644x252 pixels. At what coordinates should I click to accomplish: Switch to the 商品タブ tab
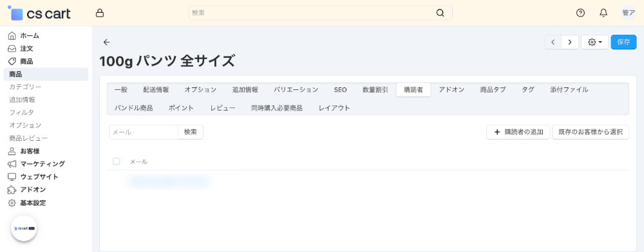pyautogui.click(x=493, y=90)
